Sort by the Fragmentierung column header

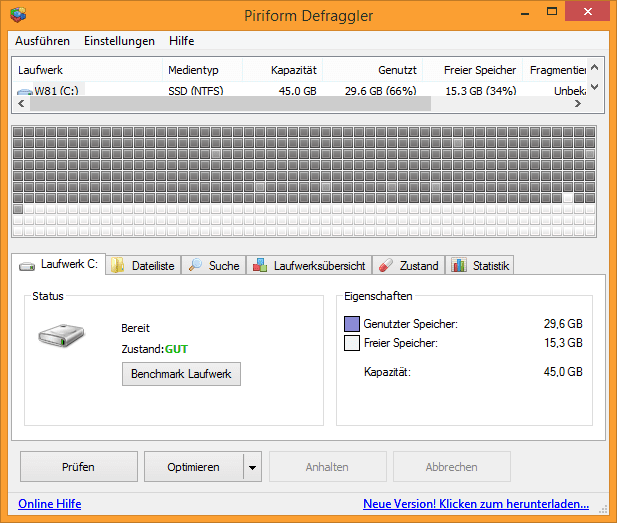pos(555,70)
